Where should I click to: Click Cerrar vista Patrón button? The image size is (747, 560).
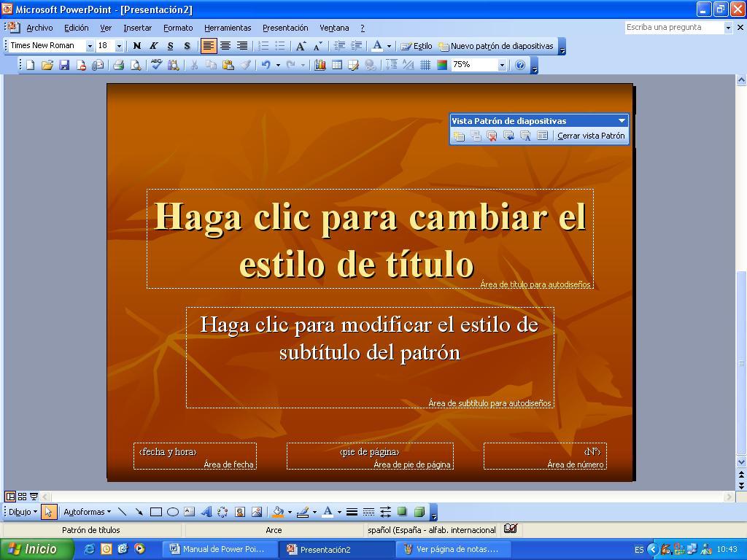pyautogui.click(x=591, y=136)
